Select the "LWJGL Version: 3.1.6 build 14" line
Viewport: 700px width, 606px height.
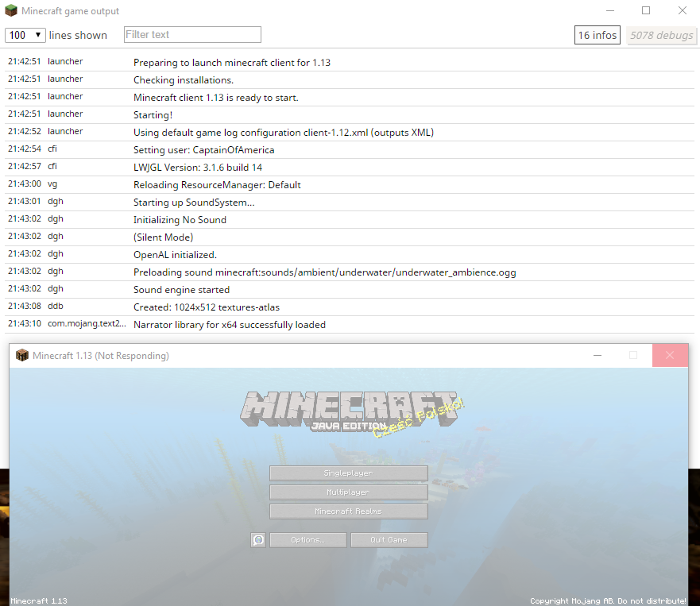[x=350, y=167]
